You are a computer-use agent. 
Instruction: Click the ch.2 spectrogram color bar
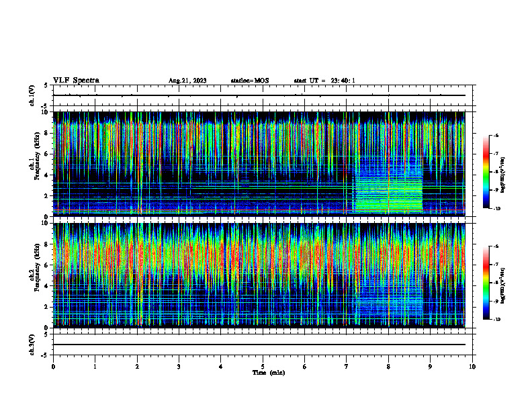click(x=486, y=283)
